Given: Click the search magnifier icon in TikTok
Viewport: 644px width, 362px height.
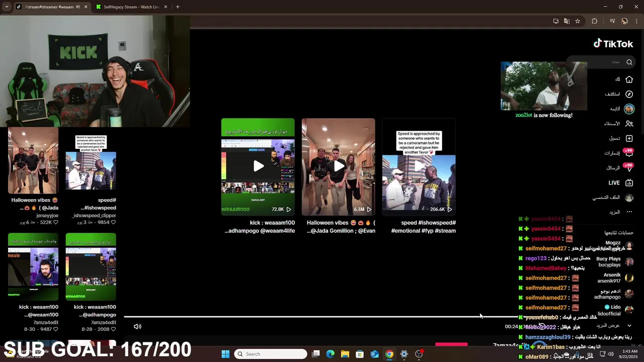Looking at the screenshot, I should click(629, 62).
